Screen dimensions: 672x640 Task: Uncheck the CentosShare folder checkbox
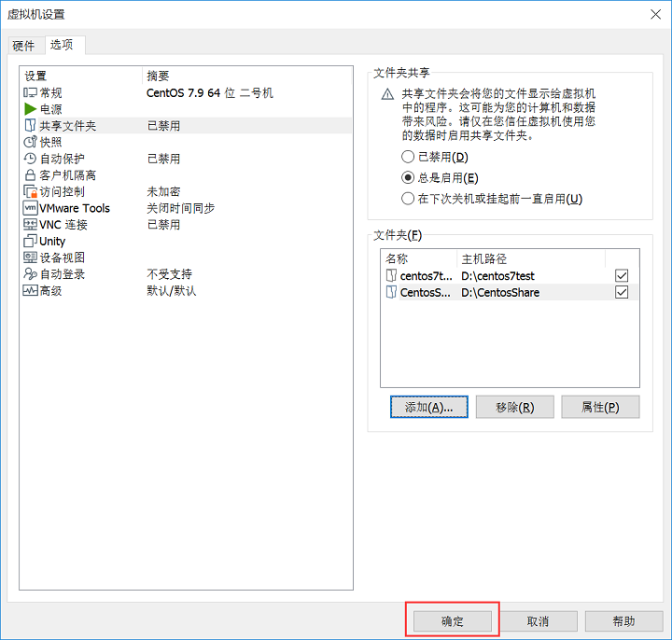[x=622, y=292]
